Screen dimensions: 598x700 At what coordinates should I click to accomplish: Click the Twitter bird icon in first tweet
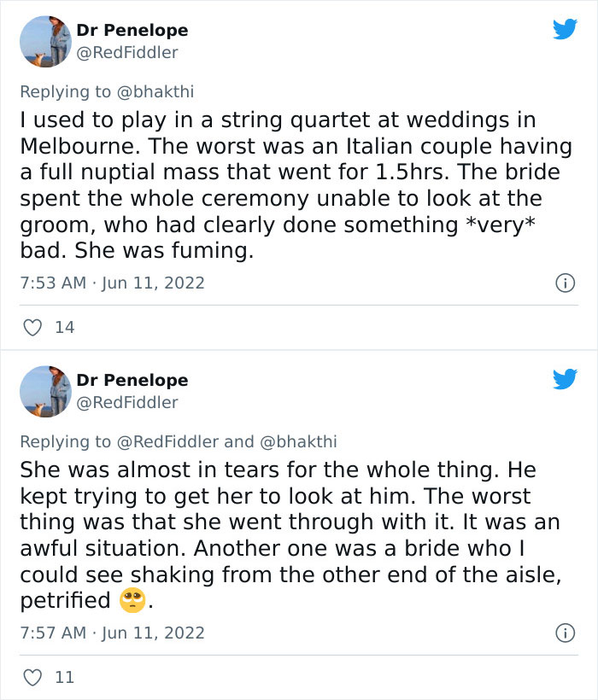pos(565,30)
